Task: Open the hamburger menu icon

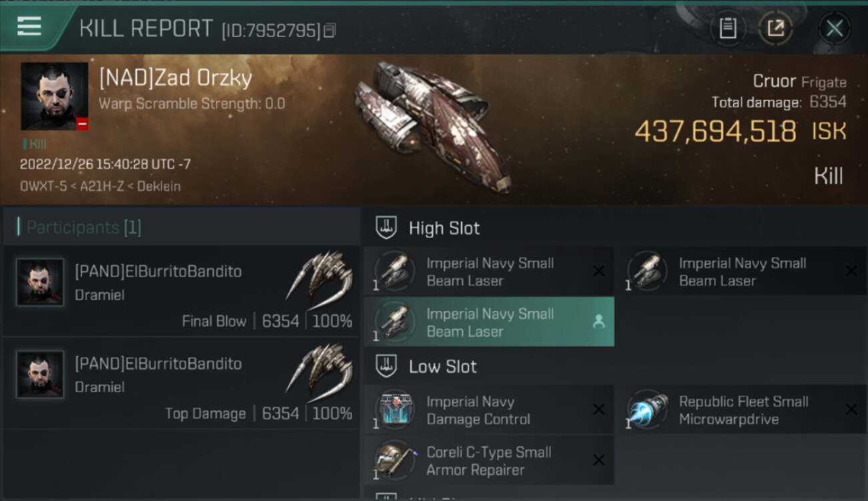Action: (x=29, y=27)
